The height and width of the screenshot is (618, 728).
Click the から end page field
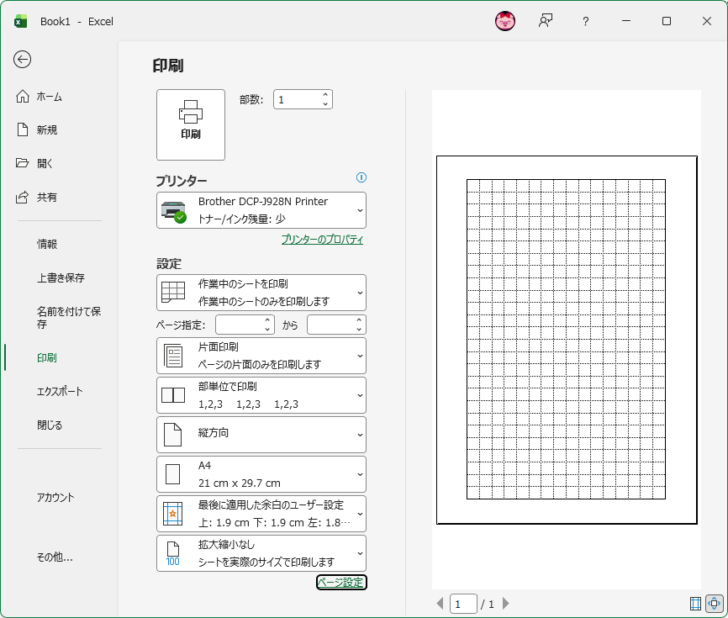pos(331,325)
